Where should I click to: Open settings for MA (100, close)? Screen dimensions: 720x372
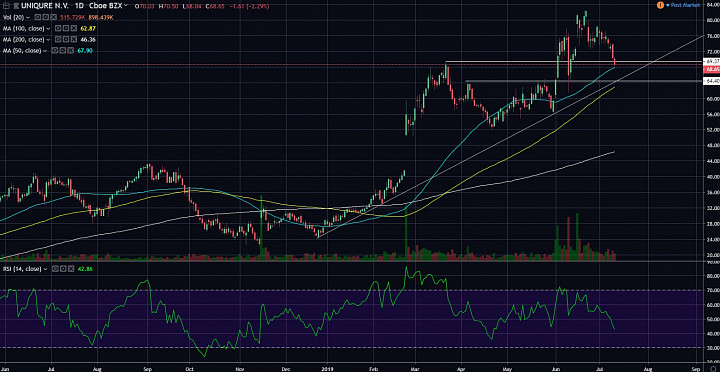coord(66,28)
